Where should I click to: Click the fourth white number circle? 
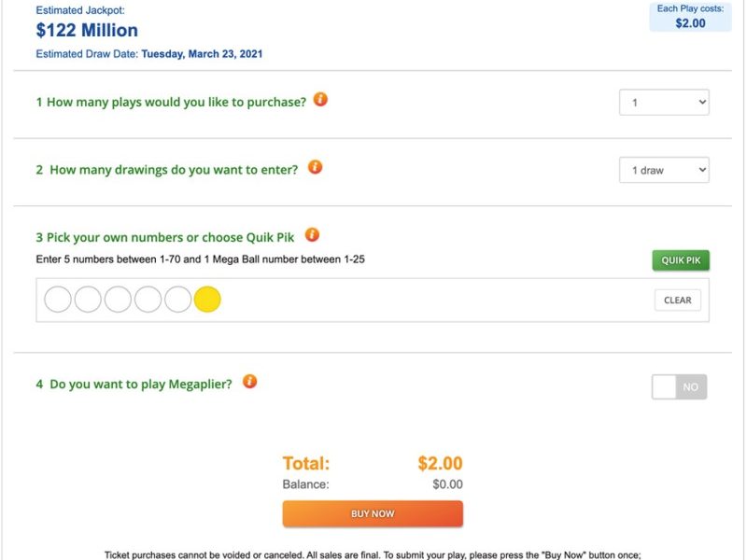click(x=148, y=300)
